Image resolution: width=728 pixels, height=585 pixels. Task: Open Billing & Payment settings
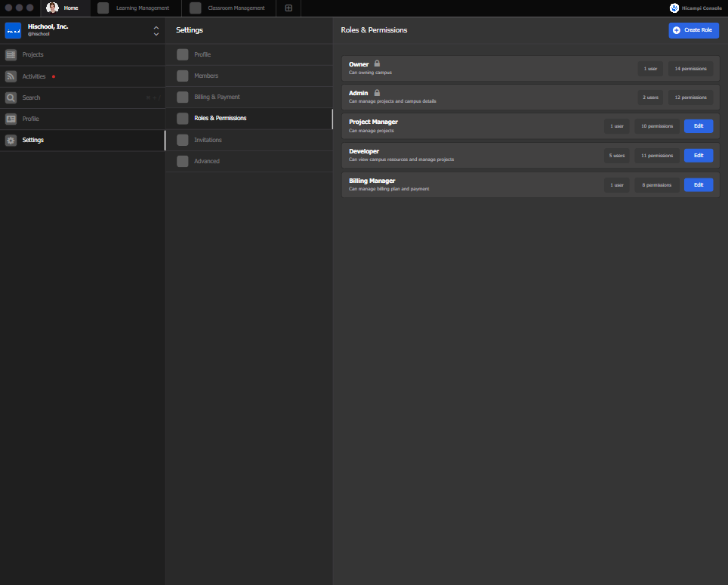click(217, 97)
